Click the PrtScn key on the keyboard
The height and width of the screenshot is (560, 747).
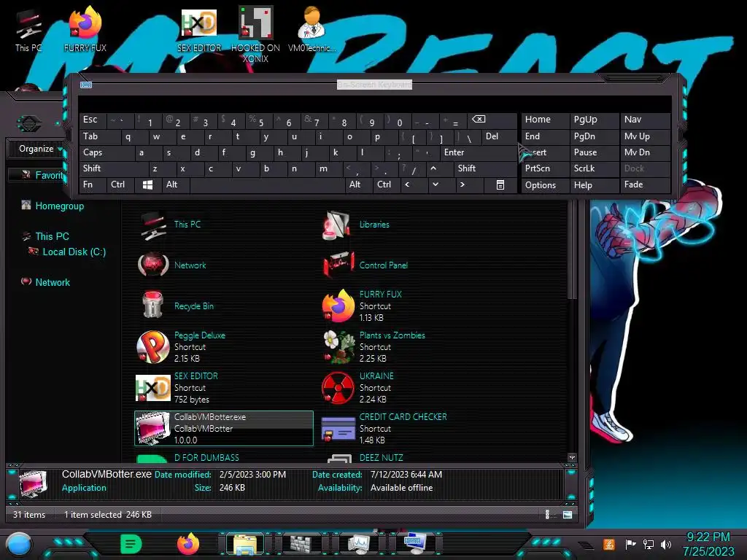pos(545,168)
